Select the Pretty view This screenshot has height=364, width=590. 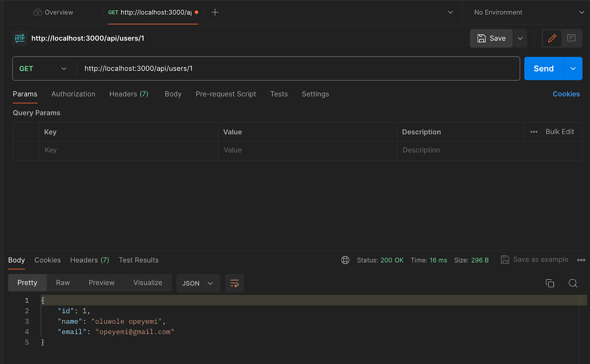point(27,283)
